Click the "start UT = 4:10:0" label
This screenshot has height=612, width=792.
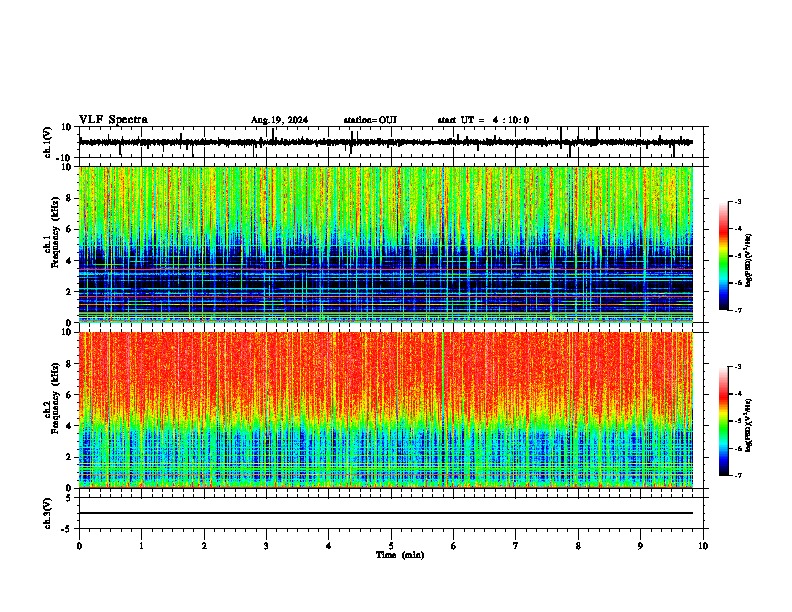pos(483,120)
